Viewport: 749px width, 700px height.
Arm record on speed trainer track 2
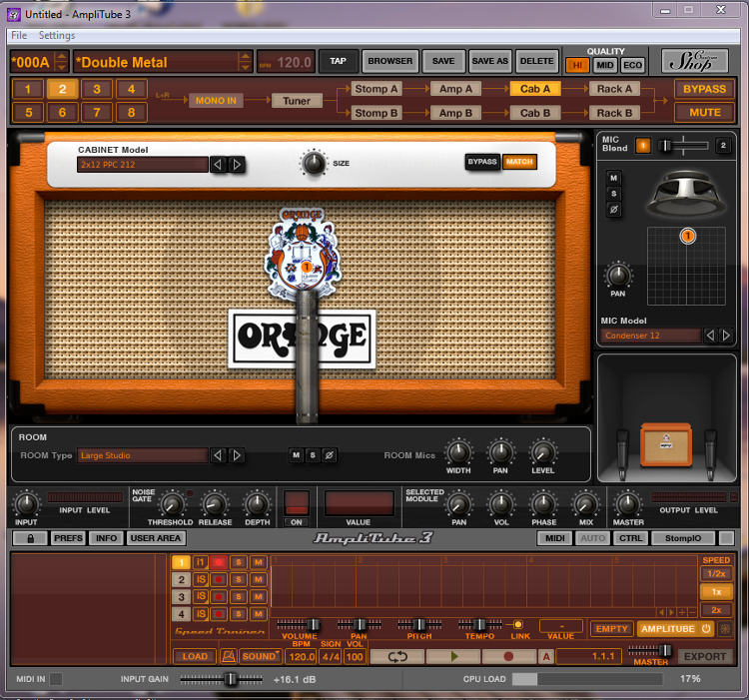point(219,580)
